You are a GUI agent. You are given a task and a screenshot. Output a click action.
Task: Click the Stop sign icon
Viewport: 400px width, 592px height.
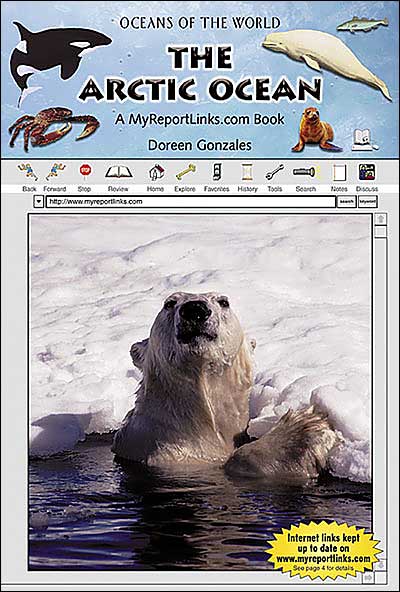[x=85, y=170]
